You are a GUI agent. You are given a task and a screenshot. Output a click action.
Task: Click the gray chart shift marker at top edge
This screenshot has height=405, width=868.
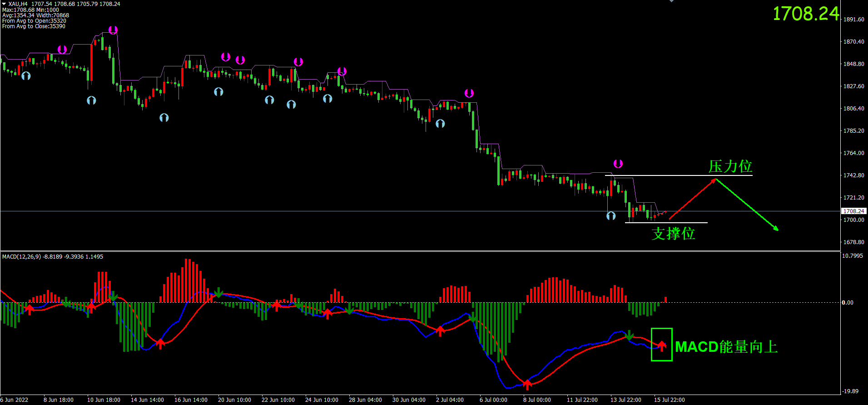(x=671, y=1)
